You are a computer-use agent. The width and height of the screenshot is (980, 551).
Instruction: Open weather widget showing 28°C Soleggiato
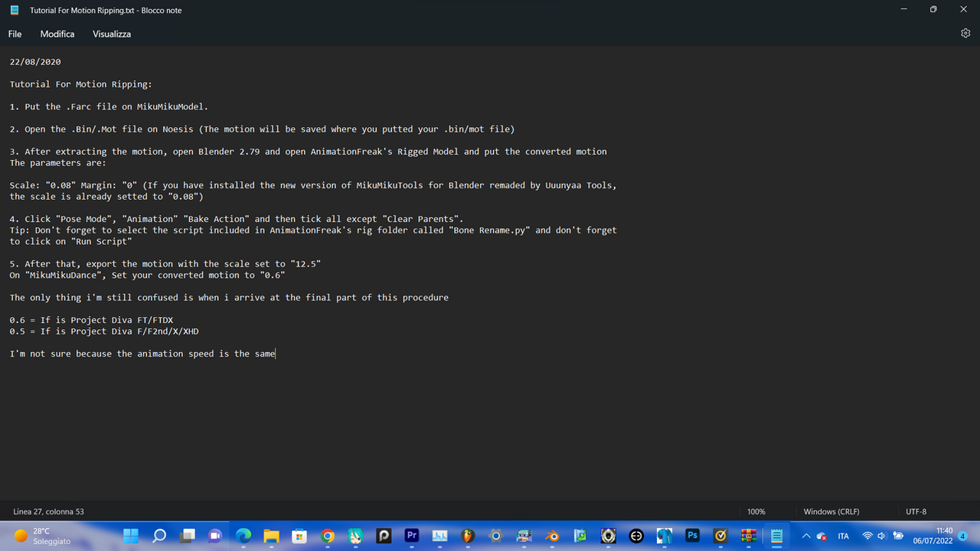[x=43, y=536]
